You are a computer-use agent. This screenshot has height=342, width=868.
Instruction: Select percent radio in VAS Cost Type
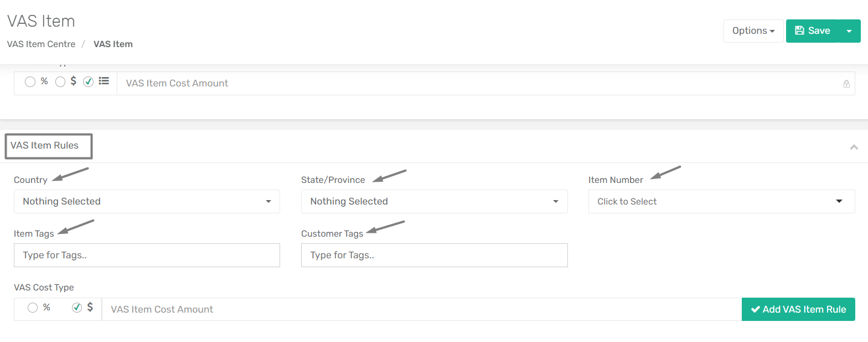click(33, 307)
